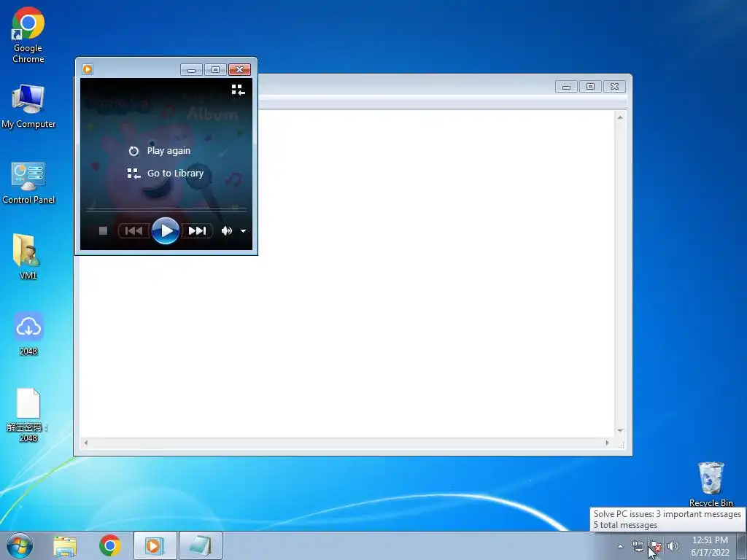Click scroll left arrow in Notepad window

click(86, 443)
